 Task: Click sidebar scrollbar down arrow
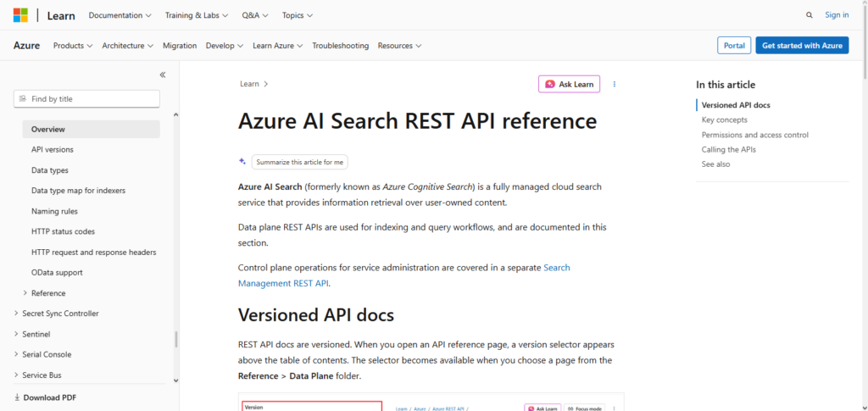click(x=176, y=380)
